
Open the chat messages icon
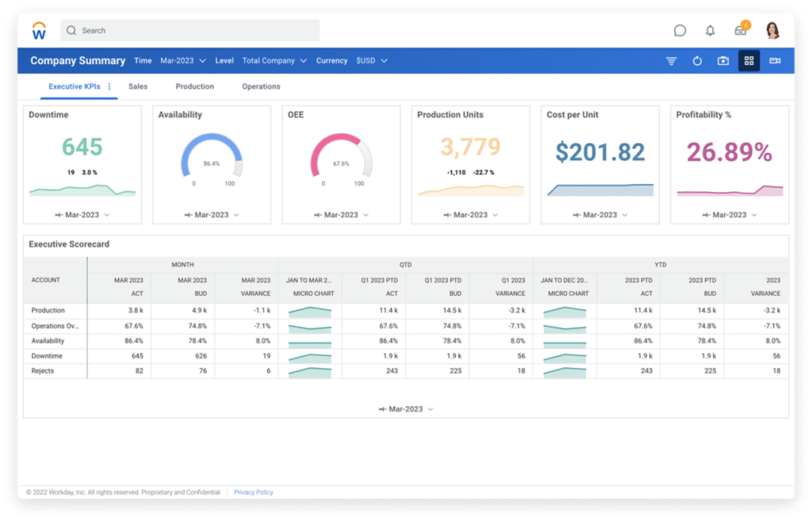(680, 31)
